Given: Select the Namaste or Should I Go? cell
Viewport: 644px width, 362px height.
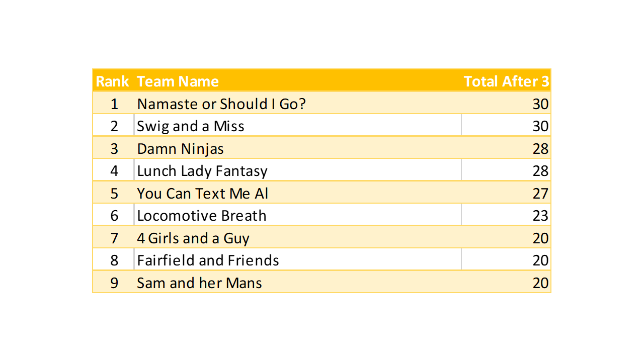Looking at the screenshot, I should [221, 104].
